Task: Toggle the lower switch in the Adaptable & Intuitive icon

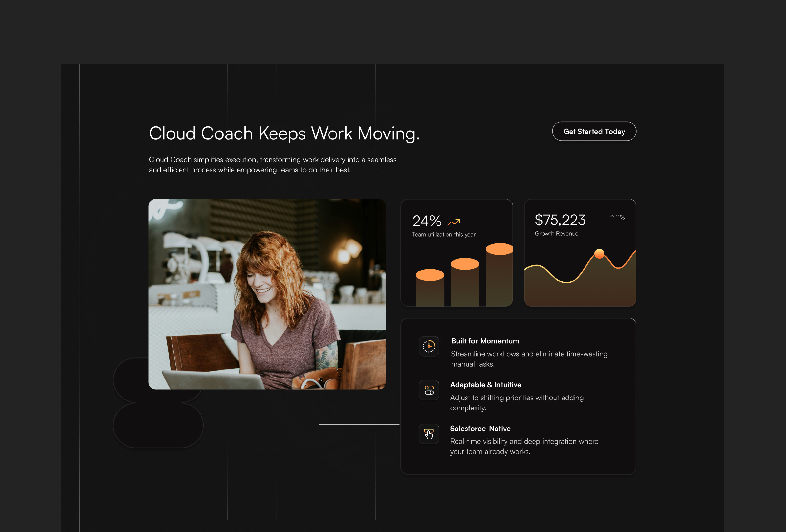Action: (x=428, y=393)
